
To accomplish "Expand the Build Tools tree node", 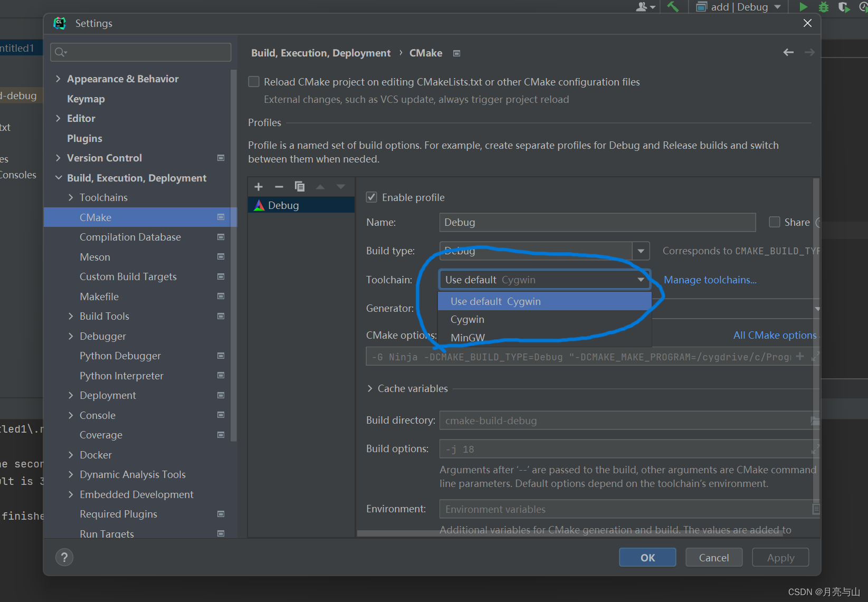I will tap(71, 316).
